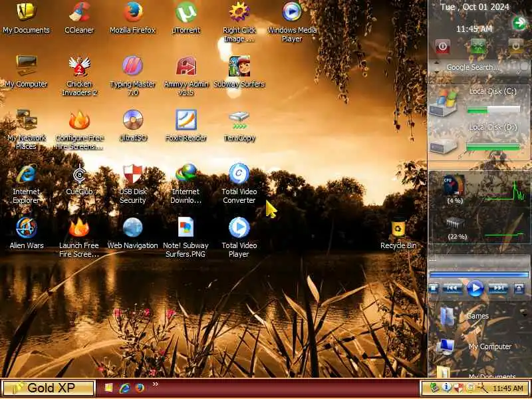This screenshot has height=399, width=532.
Task: Click the RAM usage chip icon
Action: 456,223
